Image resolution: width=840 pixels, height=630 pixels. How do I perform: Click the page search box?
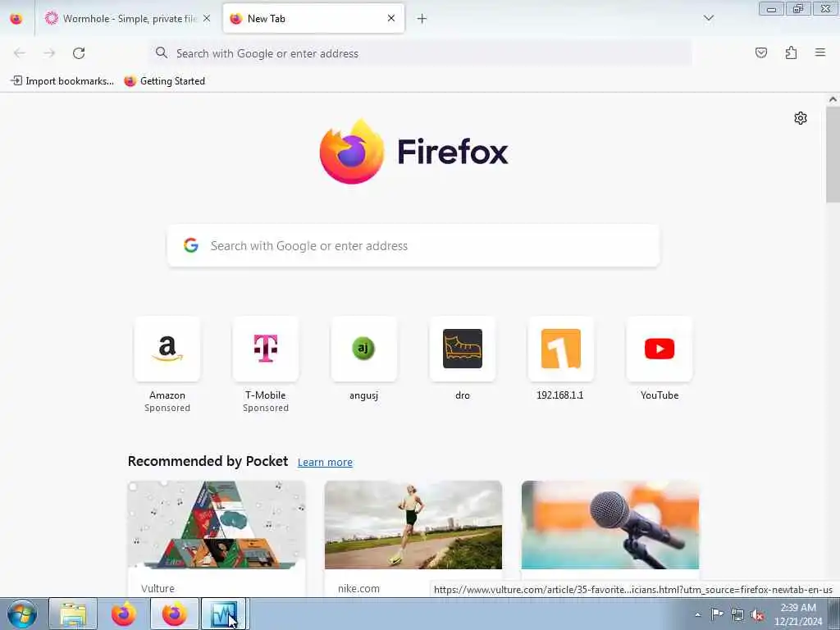tap(413, 245)
